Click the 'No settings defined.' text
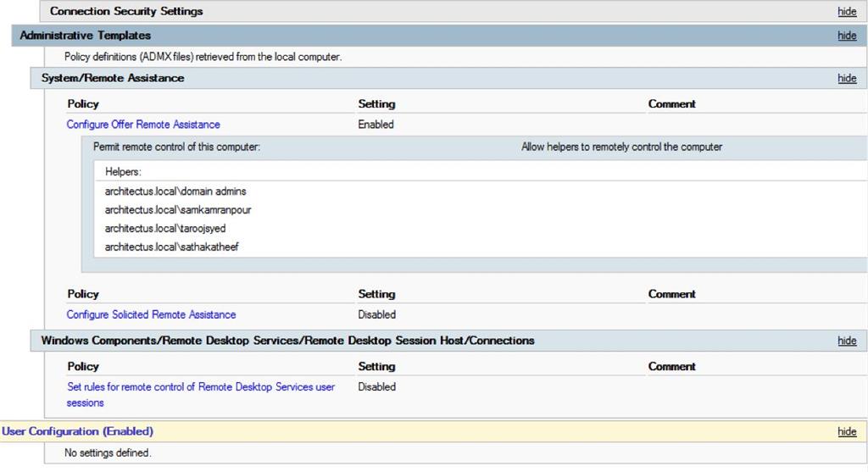This screenshot has height=472, width=868. click(x=108, y=453)
